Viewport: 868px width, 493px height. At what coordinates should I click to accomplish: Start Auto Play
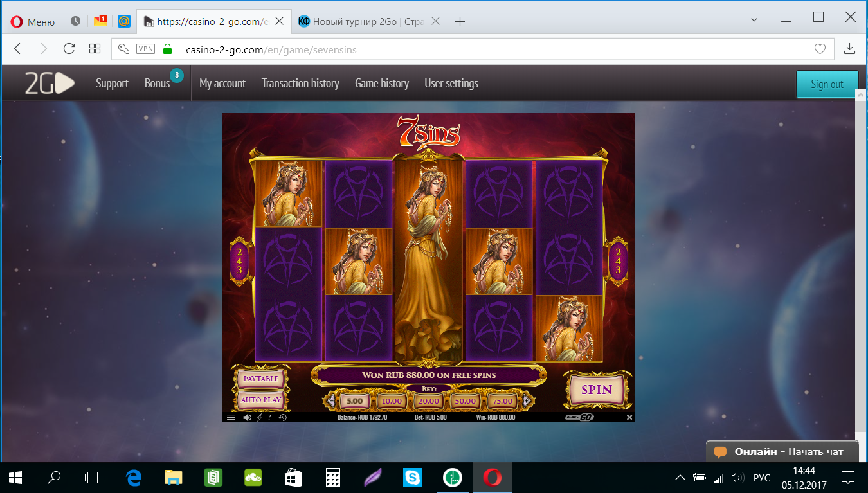point(260,399)
